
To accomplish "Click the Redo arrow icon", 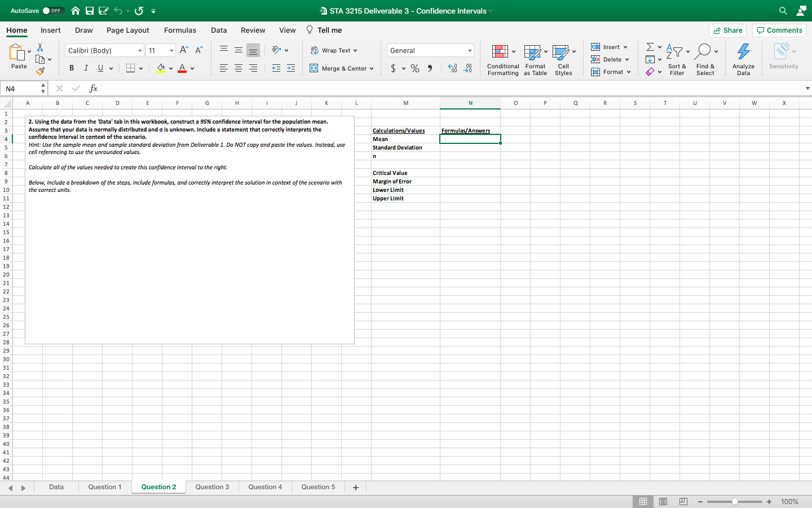I will click(139, 11).
